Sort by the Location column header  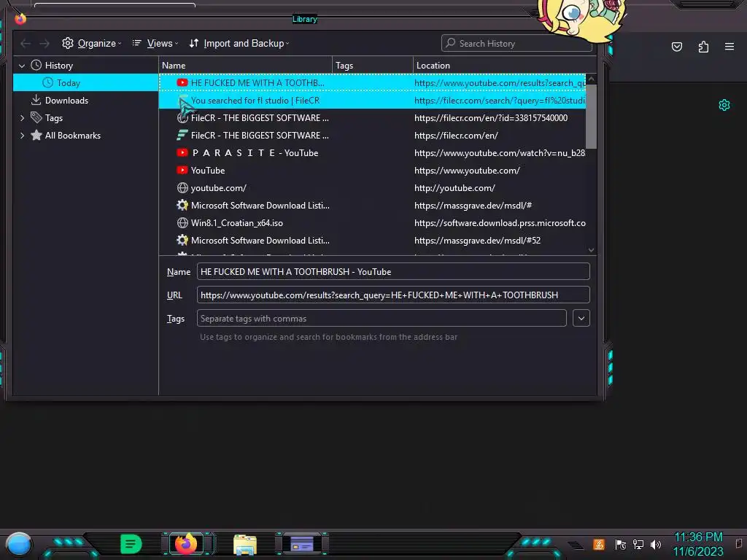click(505, 65)
